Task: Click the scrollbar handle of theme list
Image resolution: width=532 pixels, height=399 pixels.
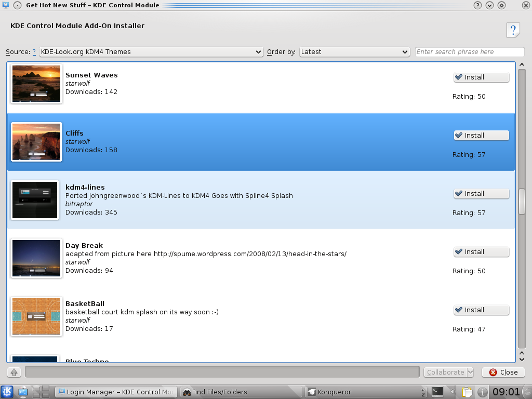Action: [x=522, y=202]
